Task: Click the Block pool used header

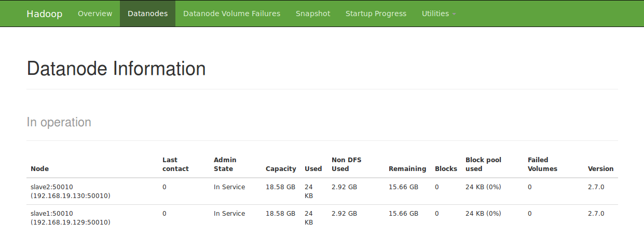Action: [483, 164]
